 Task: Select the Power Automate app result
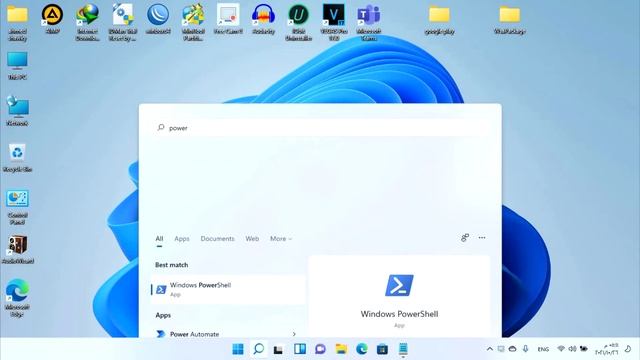point(228,334)
